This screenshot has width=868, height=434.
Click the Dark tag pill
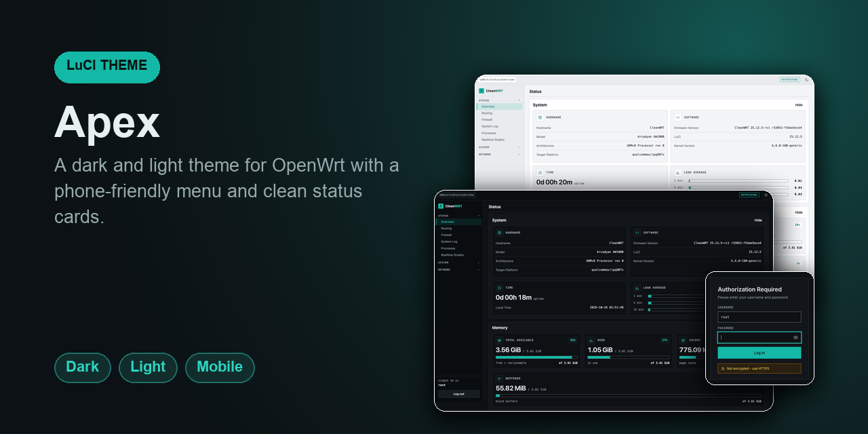pyautogui.click(x=83, y=368)
